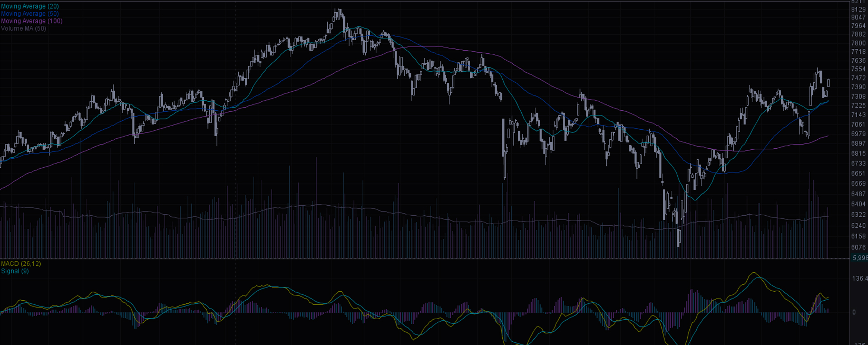Click the Moving Average (20) legend label
Viewport: 868px width, 345px height.
(x=30, y=6)
